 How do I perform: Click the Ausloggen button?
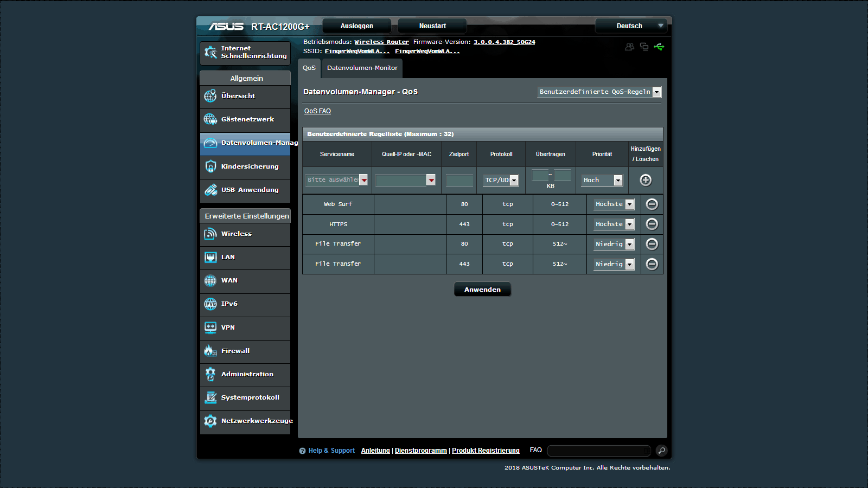point(356,26)
